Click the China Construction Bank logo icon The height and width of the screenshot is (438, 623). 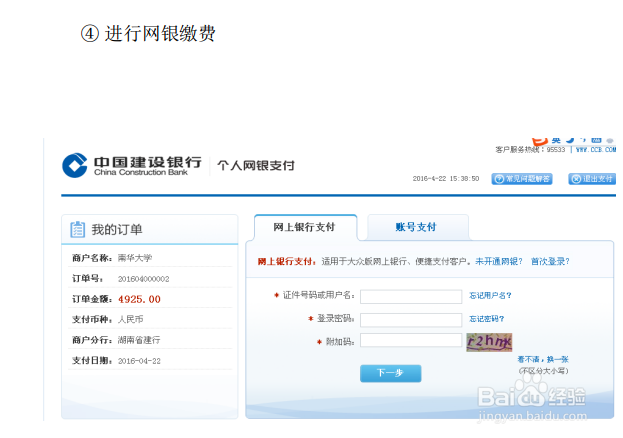click(75, 165)
